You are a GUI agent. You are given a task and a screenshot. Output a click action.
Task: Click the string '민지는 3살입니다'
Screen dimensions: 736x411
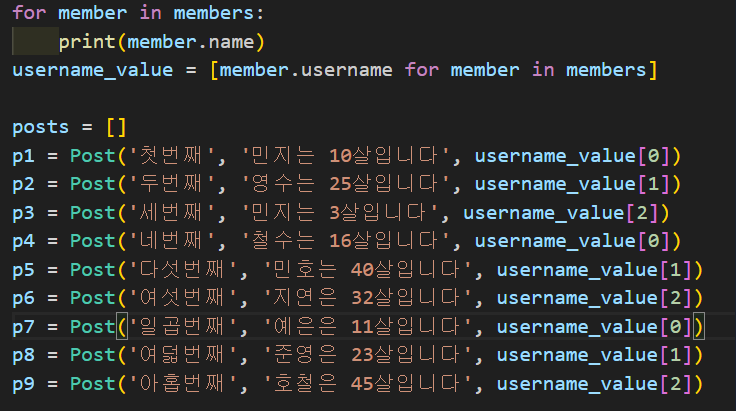pos(339,213)
